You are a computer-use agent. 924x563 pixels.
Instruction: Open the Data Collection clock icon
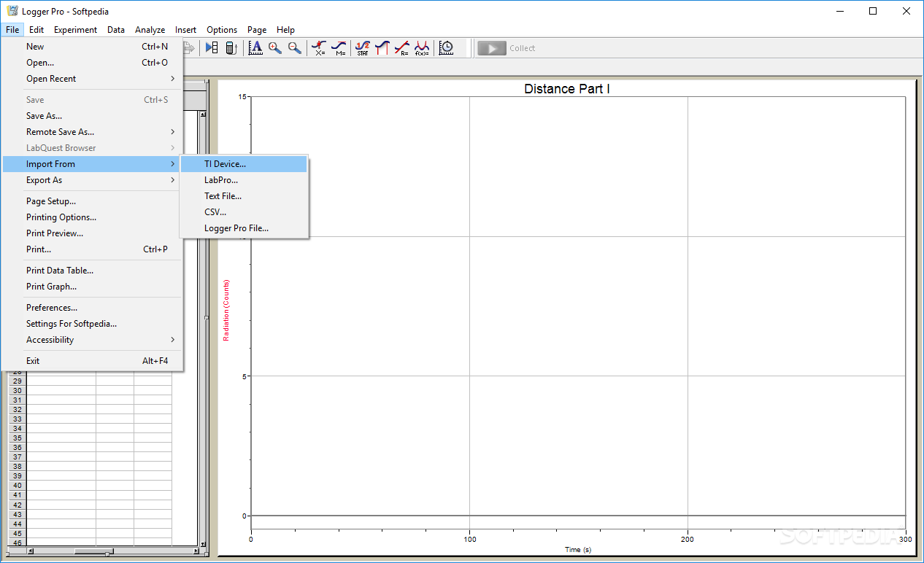(446, 48)
